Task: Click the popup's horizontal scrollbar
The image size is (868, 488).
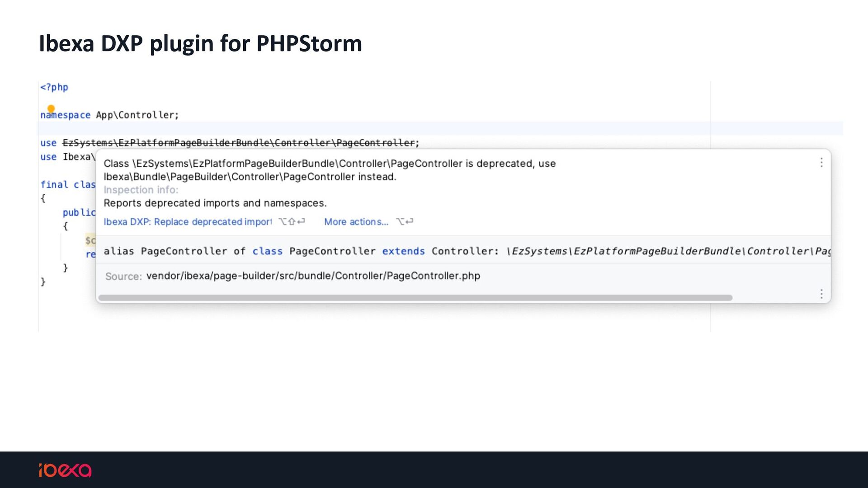Action: point(415,298)
